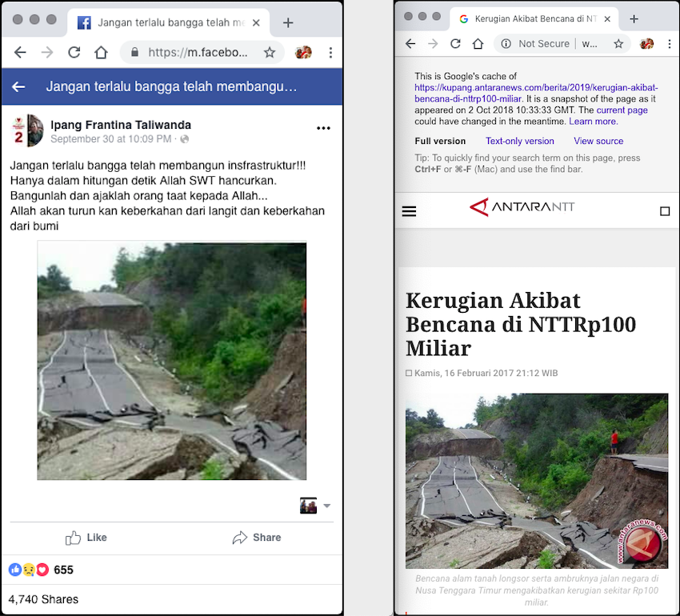
Task: Open the Chrome three-dot menu in the Facebook window
Action: (330, 53)
